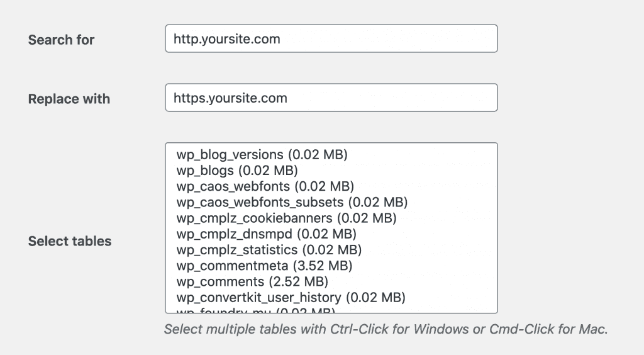The height and width of the screenshot is (355, 644).
Task: Click the Select tables label
Action: pos(70,241)
